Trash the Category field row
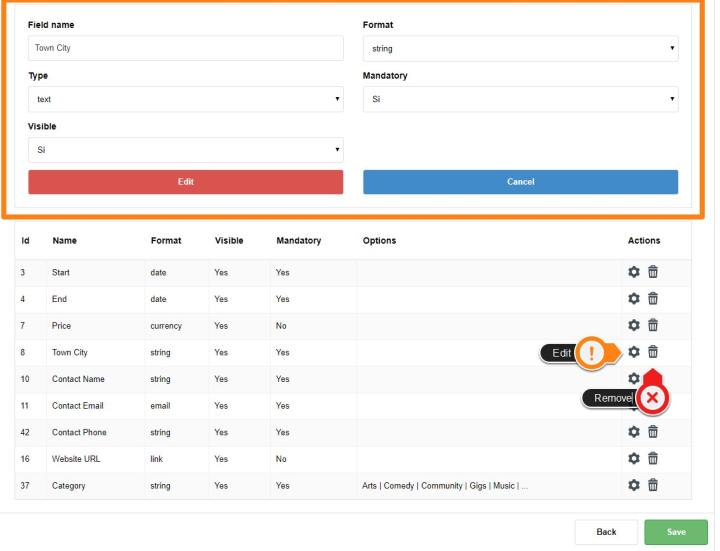This screenshot has height=551, width=720. pos(652,485)
